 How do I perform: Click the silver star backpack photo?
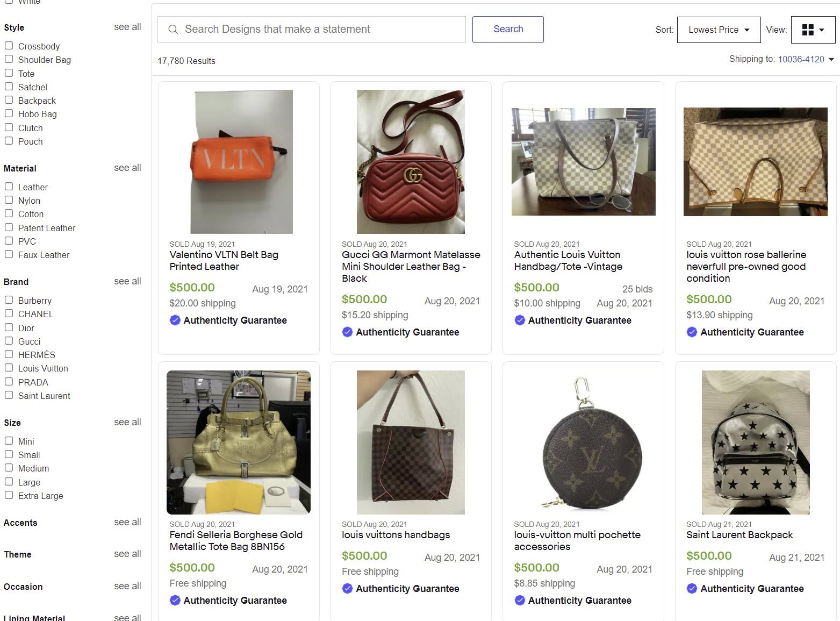[x=756, y=442]
